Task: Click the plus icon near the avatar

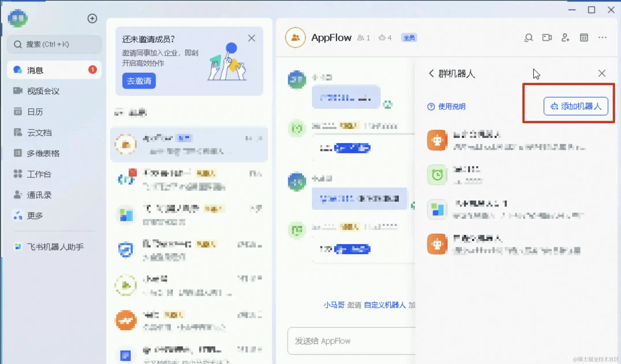Action: (x=92, y=18)
